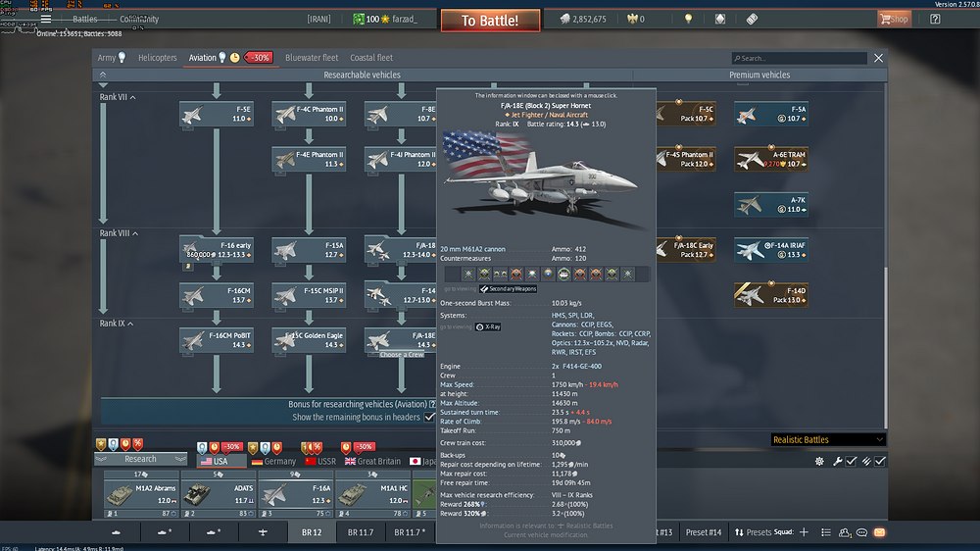Select M1A1 HC crew slot
Image resolution: width=980 pixels, height=551 pixels.
372,495
